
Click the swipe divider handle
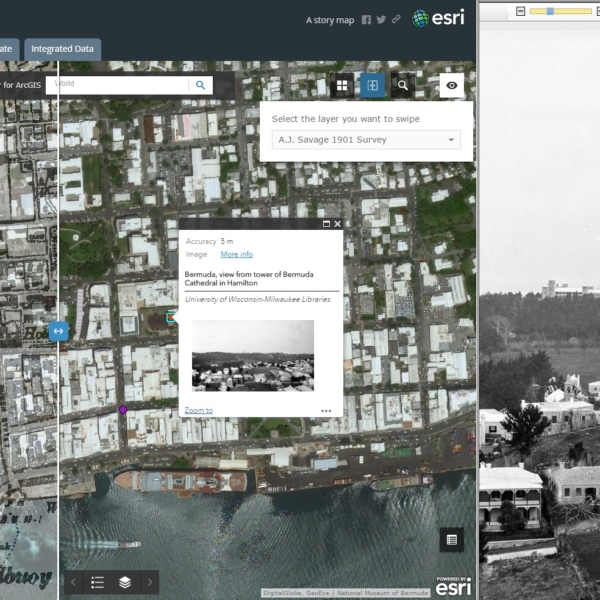(58, 330)
